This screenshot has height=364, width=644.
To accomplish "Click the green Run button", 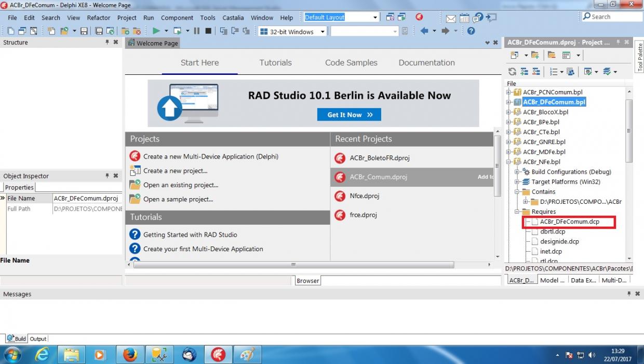I will (x=156, y=31).
